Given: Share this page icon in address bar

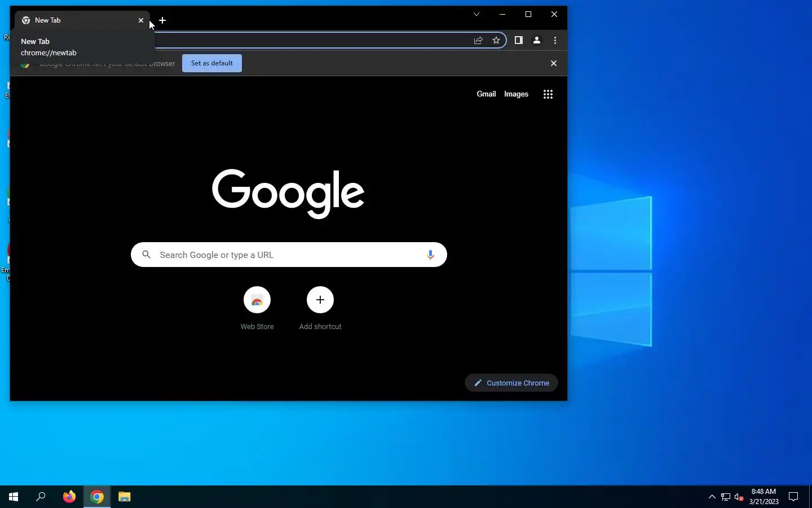Looking at the screenshot, I should (x=478, y=40).
